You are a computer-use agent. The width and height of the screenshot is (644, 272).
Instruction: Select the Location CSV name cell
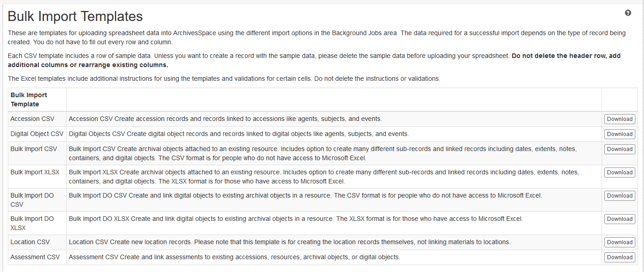(x=30, y=242)
